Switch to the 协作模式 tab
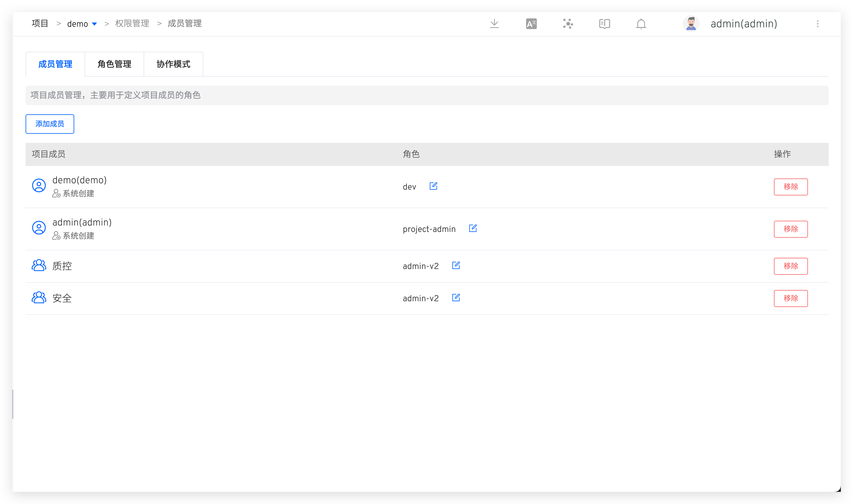Viewport: 853px width, 504px height. 173,64
